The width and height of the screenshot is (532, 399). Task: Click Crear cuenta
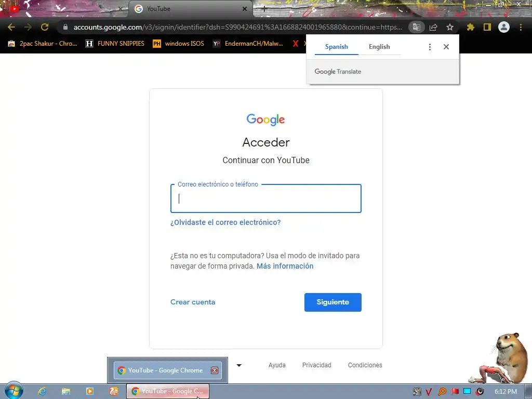(x=193, y=302)
